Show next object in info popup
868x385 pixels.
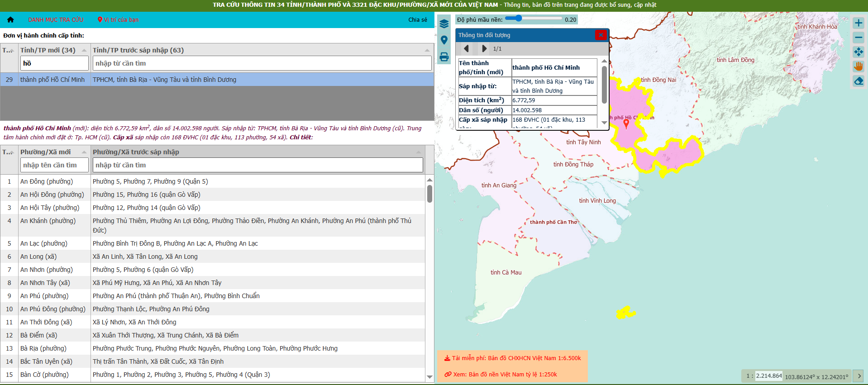click(x=484, y=48)
